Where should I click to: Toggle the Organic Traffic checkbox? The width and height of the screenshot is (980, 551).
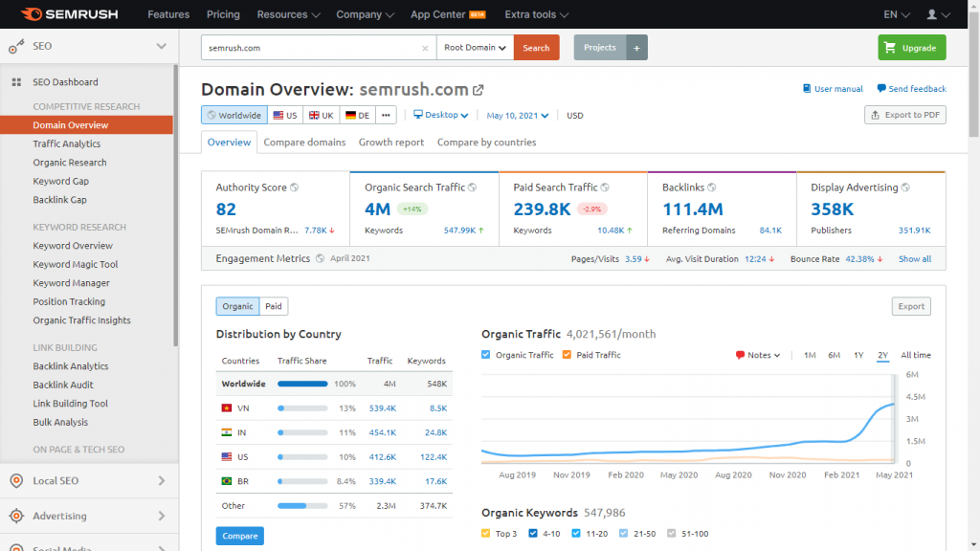485,355
